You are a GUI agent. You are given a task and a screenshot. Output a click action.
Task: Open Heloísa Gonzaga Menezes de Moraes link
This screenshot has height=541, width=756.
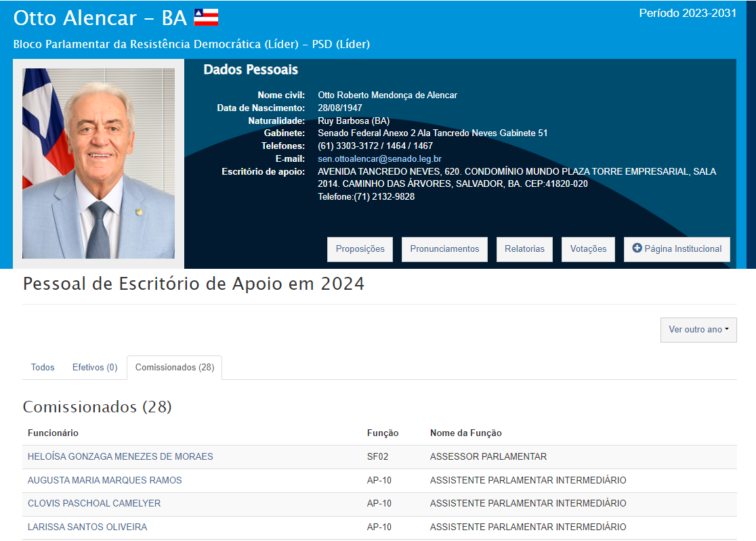(x=120, y=457)
